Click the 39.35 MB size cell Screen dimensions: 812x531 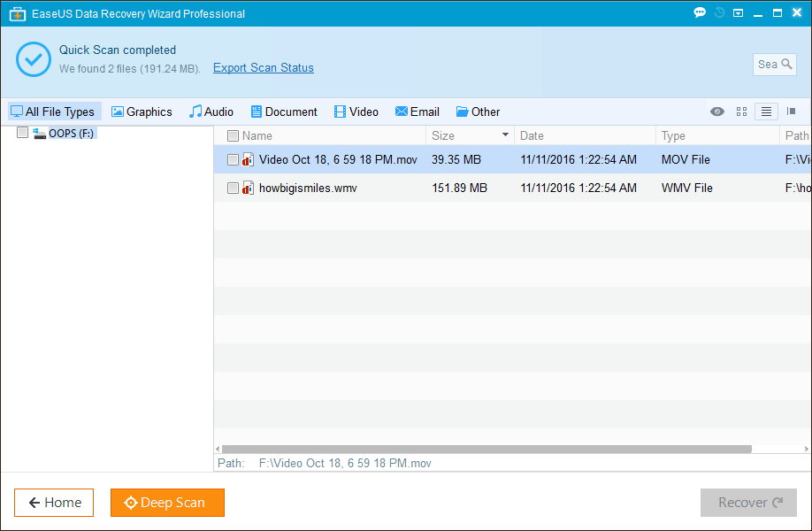tap(456, 159)
